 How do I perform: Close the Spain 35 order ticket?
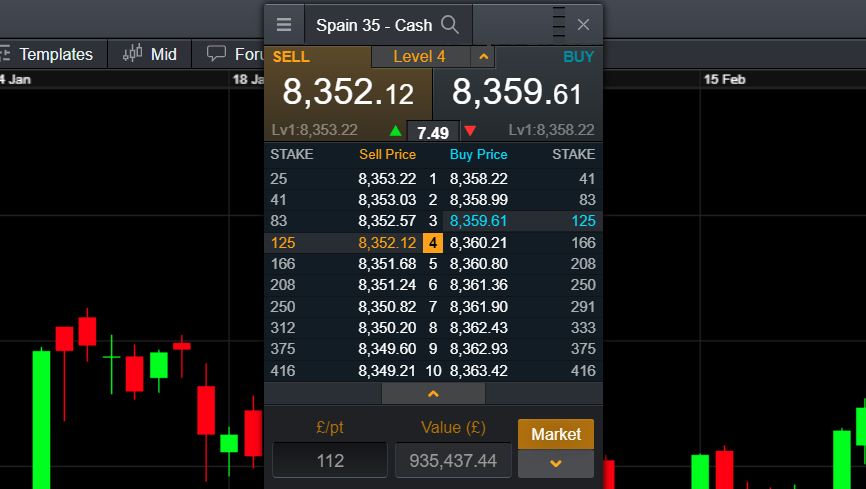(583, 25)
